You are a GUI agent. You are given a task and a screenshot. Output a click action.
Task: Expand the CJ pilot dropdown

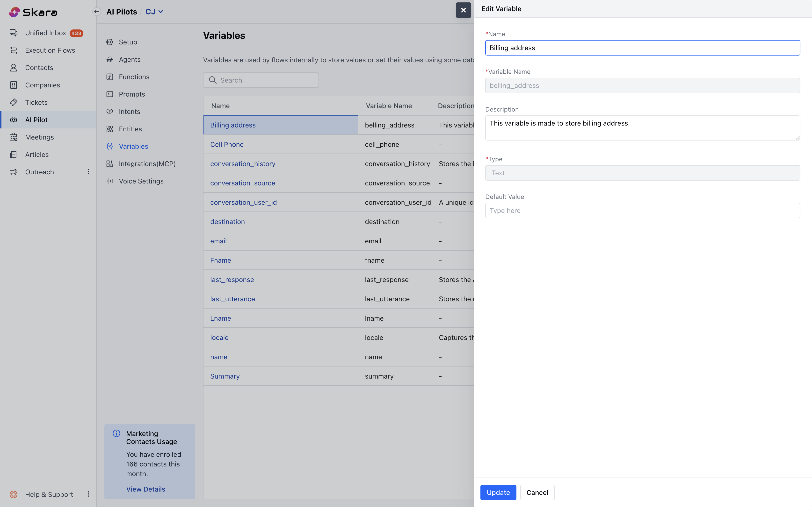coord(154,12)
